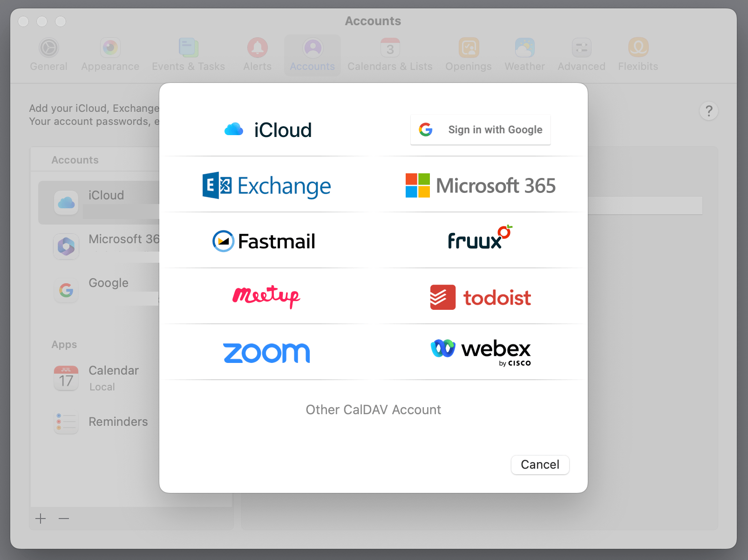This screenshot has height=560, width=748.
Task: Open the help question mark button
Action: pyautogui.click(x=708, y=111)
